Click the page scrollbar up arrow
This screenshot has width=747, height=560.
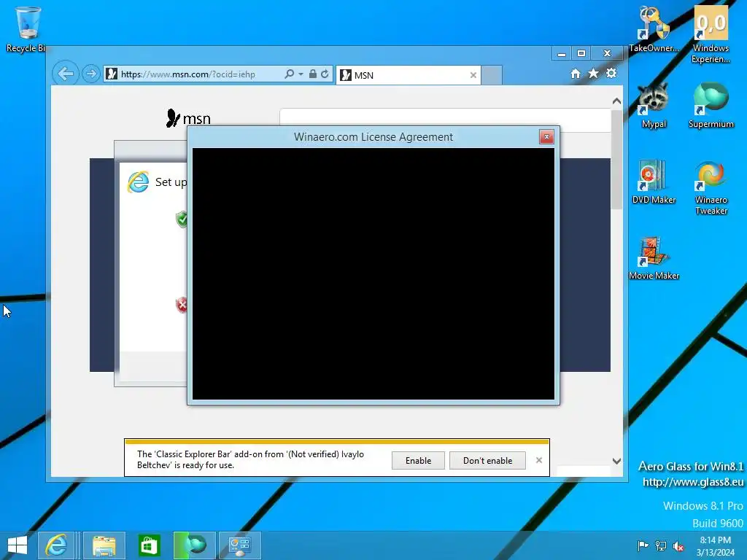[616, 101]
